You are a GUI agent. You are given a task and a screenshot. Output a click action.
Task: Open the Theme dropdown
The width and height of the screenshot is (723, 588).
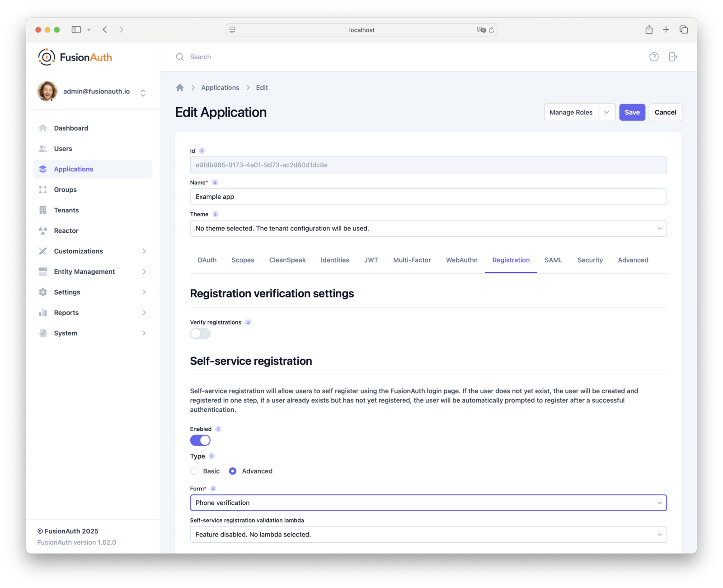428,228
